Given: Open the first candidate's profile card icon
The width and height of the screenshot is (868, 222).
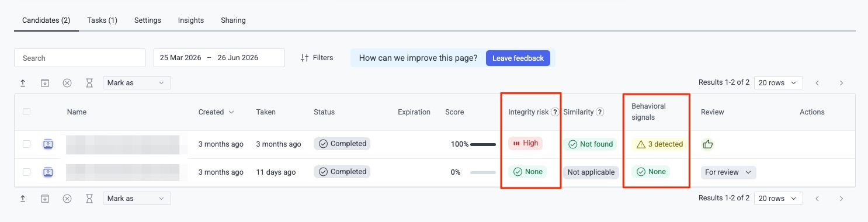Looking at the screenshot, I should pos(48,144).
